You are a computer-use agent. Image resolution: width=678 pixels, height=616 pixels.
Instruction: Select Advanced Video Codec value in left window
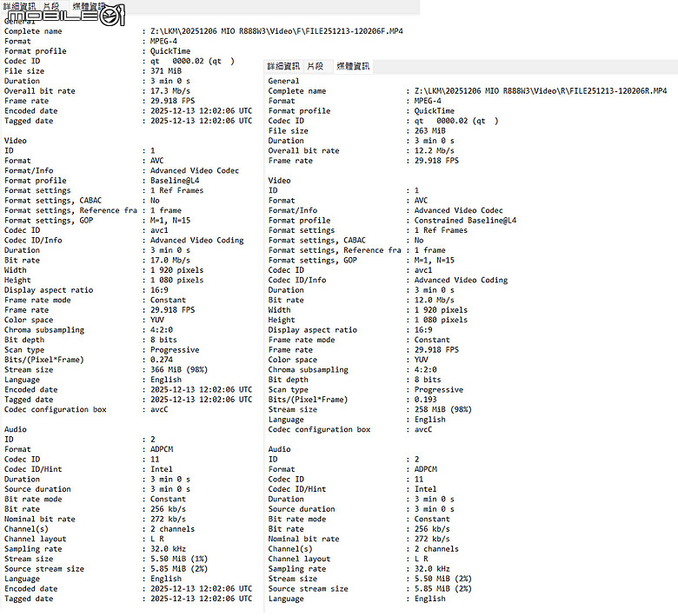click(x=195, y=170)
